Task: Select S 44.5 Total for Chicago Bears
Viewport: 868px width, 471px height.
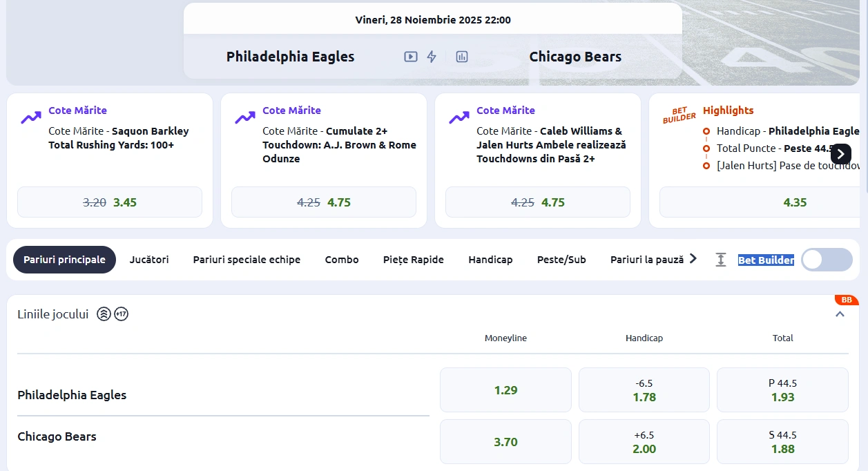Action: pos(782,441)
